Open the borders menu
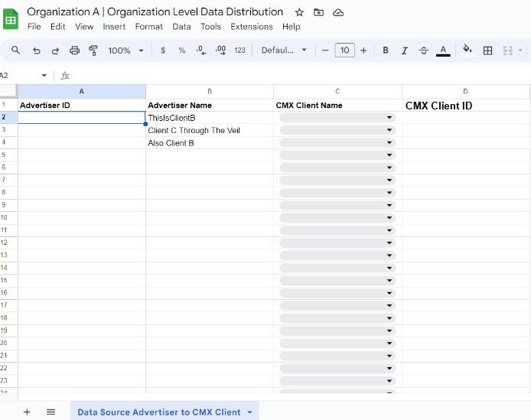The height and width of the screenshot is (420, 531). (x=487, y=50)
